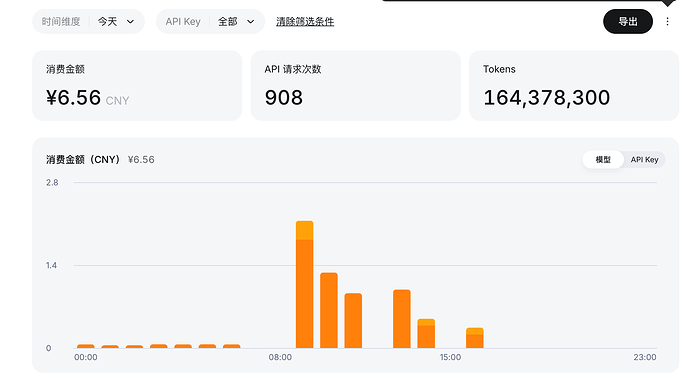Open the API Key 全部 filter dropdown
The height and width of the screenshot is (386, 690).
[210, 22]
